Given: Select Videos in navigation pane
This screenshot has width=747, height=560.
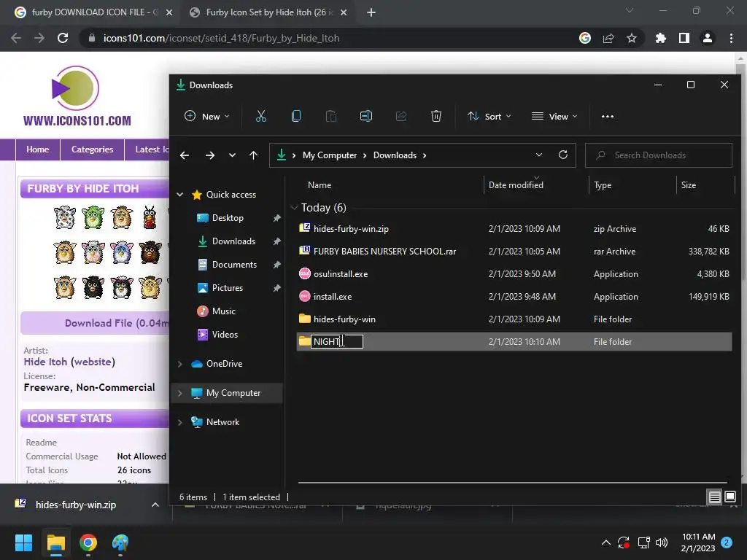Looking at the screenshot, I should (225, 334).
